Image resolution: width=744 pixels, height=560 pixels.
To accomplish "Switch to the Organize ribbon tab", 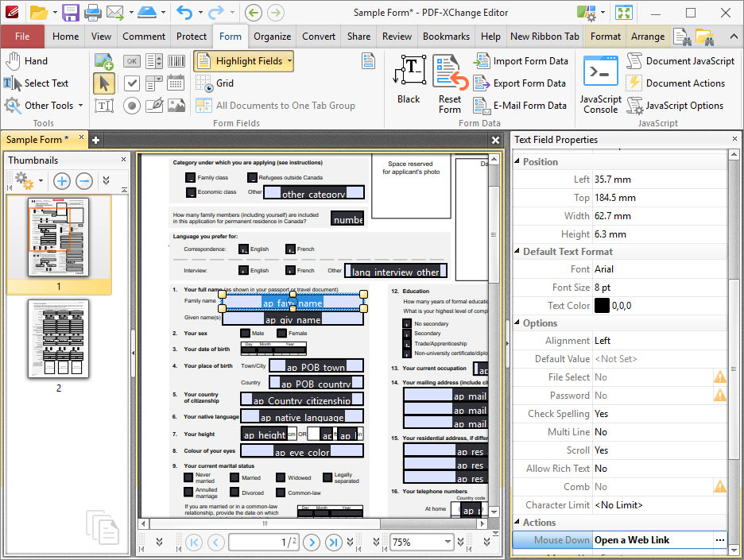I will (x=273, y=37).
